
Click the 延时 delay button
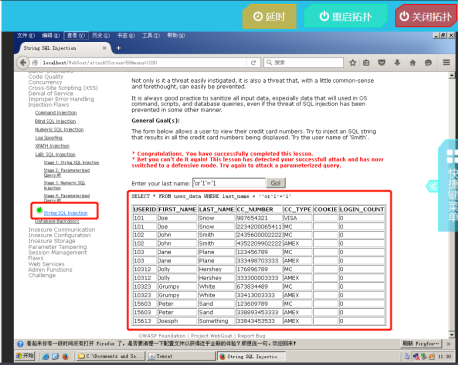[x=269, y=16]
